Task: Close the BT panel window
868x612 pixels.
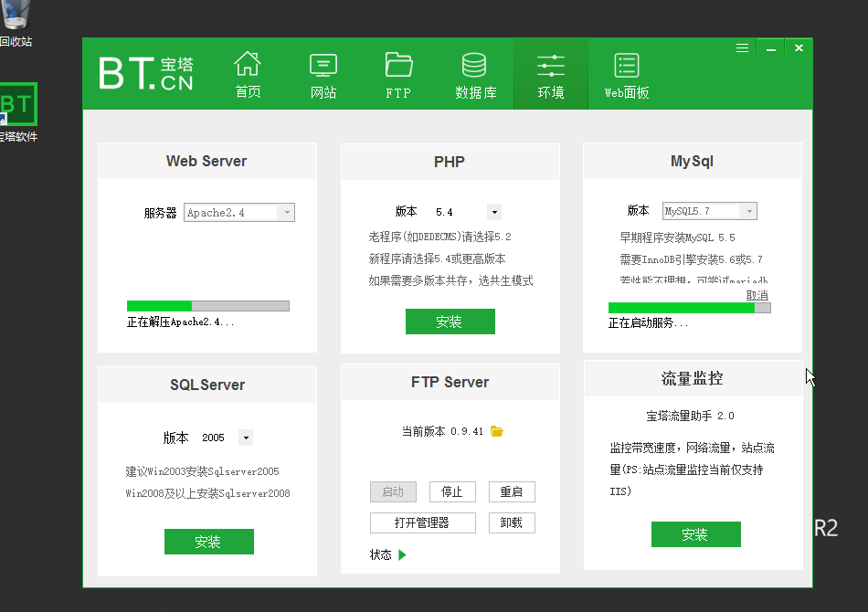Action: click(799, 48)
